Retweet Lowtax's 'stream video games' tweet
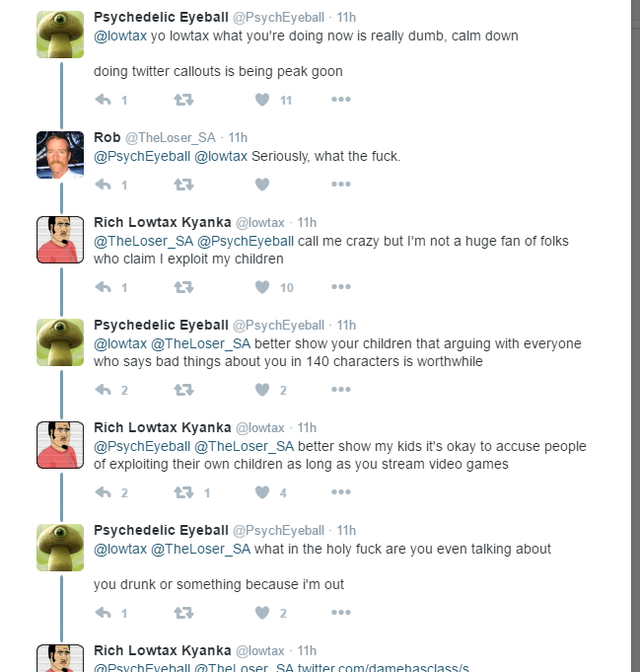The width and height of the screenshot is (640, 672). point(183,492)
